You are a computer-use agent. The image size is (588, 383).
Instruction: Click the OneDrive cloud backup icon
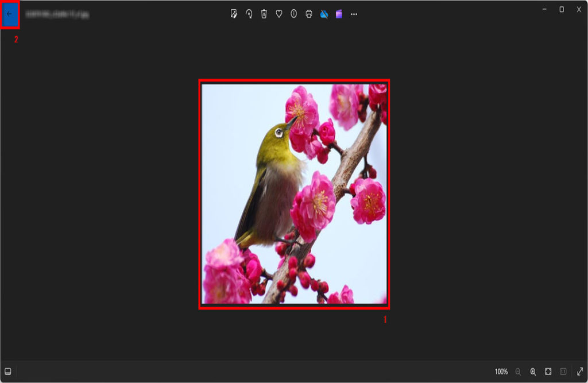click(324, 14)
